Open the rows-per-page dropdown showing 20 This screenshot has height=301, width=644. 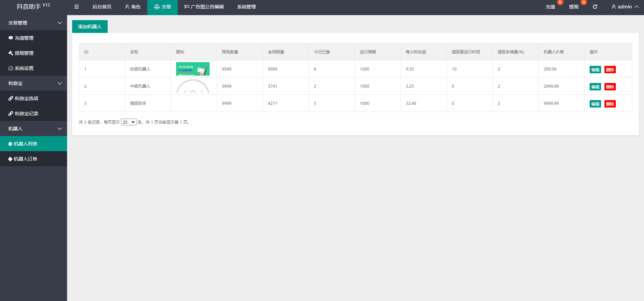click(129, 122)
